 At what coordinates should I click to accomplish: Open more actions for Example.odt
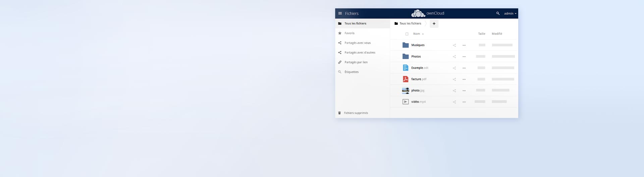click(464, 68)
